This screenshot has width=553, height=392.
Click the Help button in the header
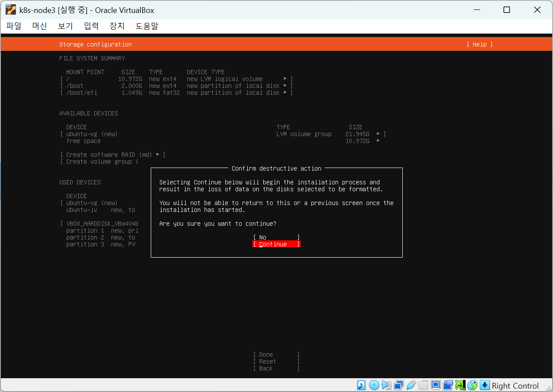tap(479, 44)
